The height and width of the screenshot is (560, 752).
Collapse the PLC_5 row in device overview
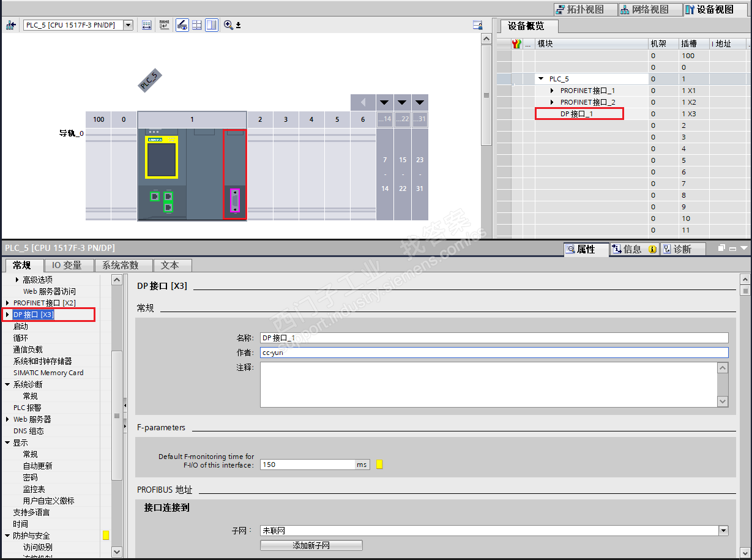click(541, 79)
